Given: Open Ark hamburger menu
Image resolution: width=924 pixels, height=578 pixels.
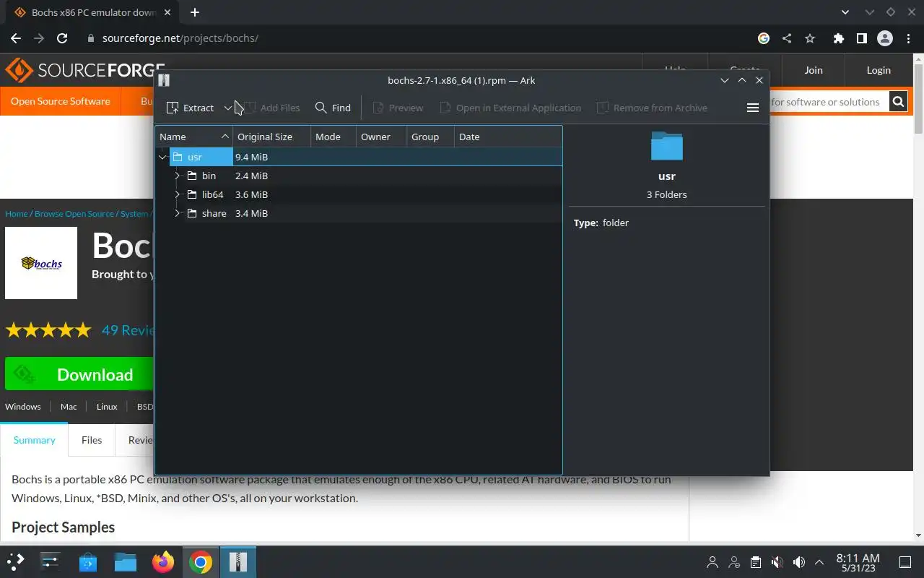Looking at the screenshot, I should 752,108.
